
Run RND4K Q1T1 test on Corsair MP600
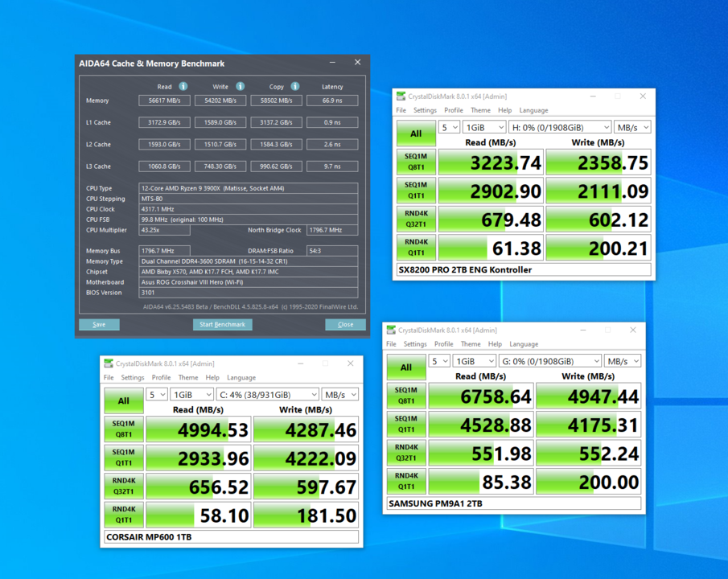click(124, 515)
